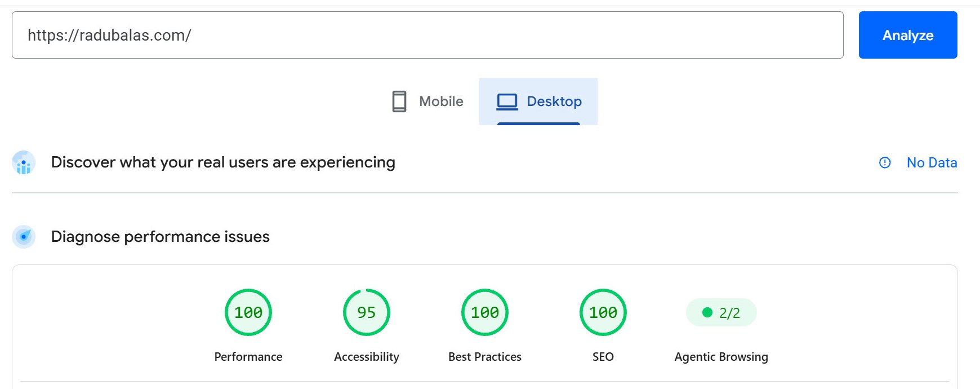Click the Best Practices label
This screenshot has width=980, height=389.
click(x=485, y=357)
